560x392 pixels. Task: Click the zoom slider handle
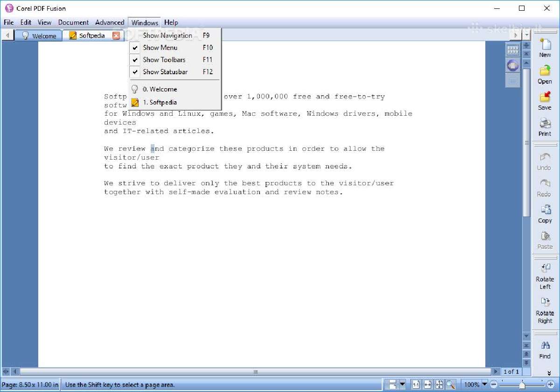tap(522, 385)
